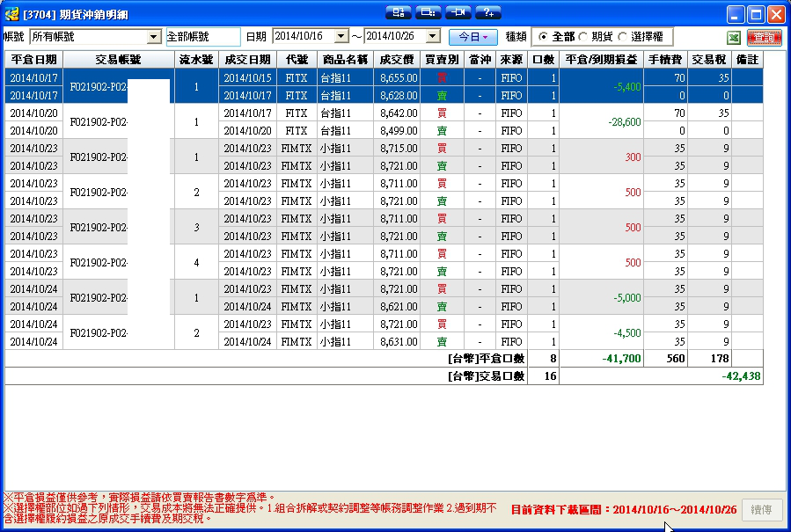
Task: Click the profit/loss value -5,400
Action: point(627,87)
